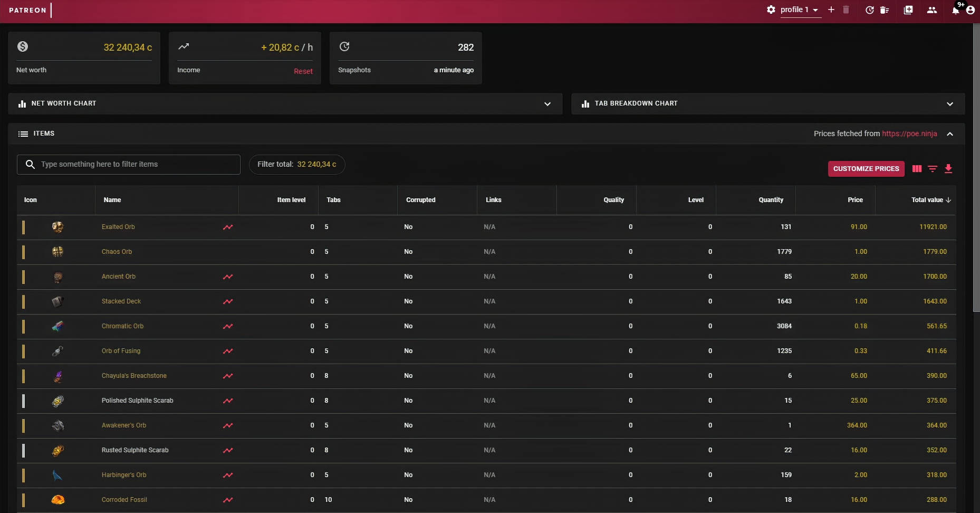980x513 pixels.
Task: Sort table by Quantity column header
Action: [771, 200]
